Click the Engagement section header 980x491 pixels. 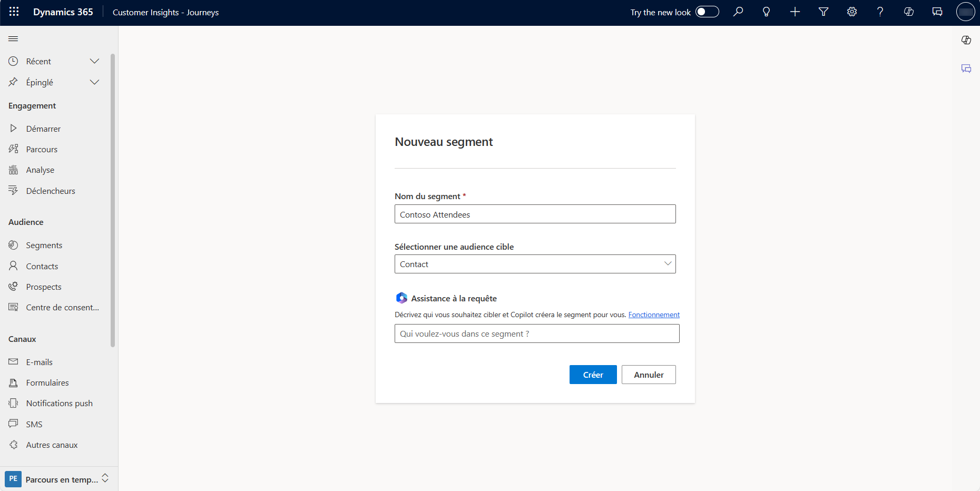(32, 106)
